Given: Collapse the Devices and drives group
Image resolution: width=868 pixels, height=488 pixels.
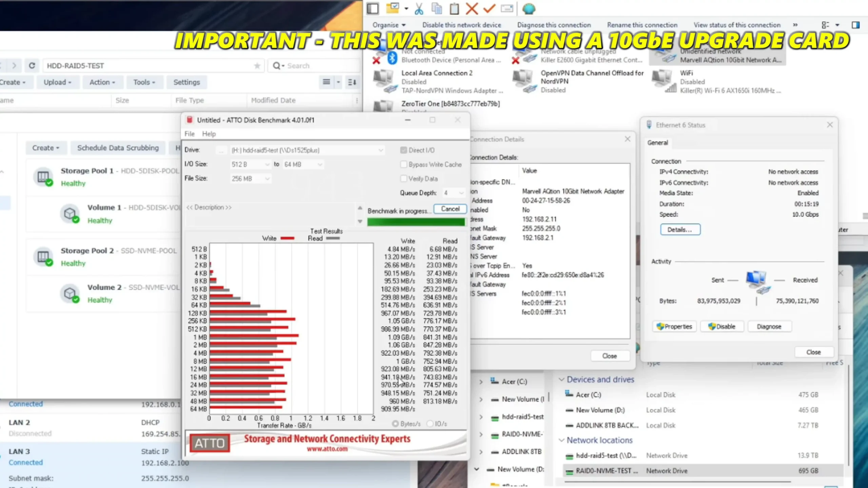Looking at the screenshot, I should pos(561,379).
